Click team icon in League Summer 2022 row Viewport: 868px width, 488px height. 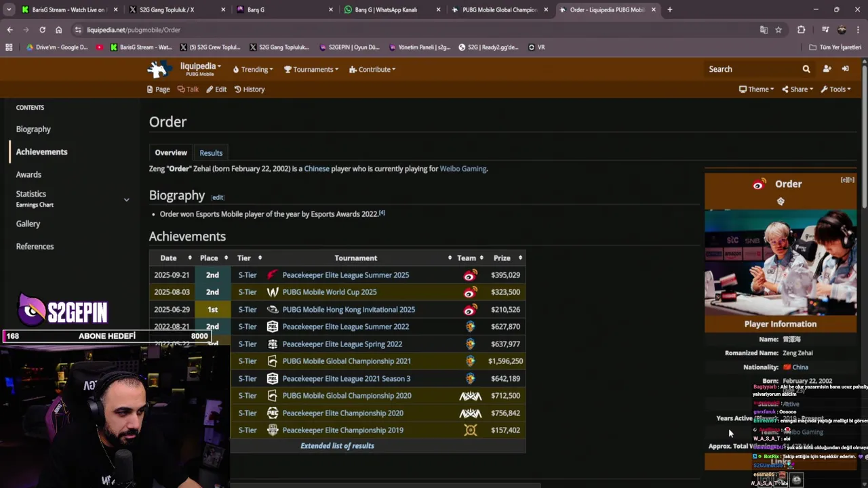tap(470, 327)
